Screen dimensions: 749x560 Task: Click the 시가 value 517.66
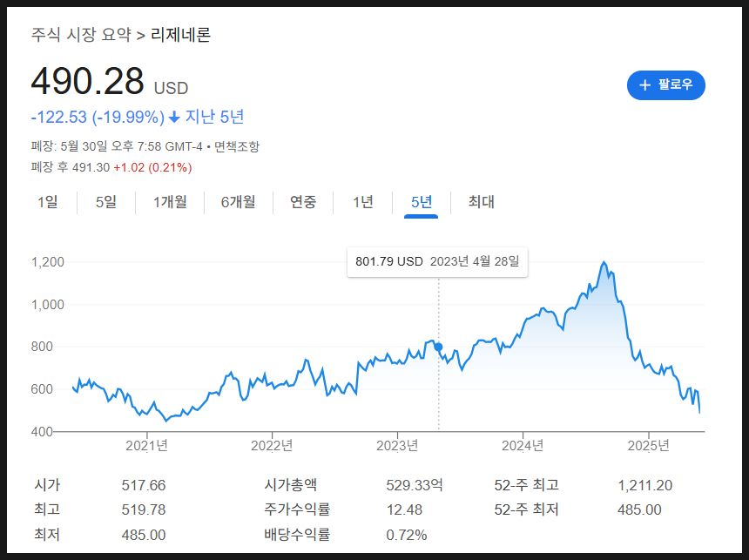pyautogui.click(x=144, y=485)
